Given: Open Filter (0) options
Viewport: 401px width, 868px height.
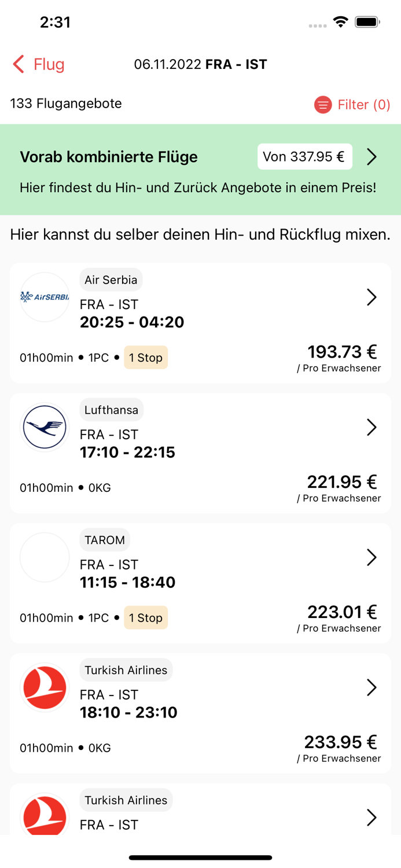Looking at the screenshot, I should pos(364,105).
